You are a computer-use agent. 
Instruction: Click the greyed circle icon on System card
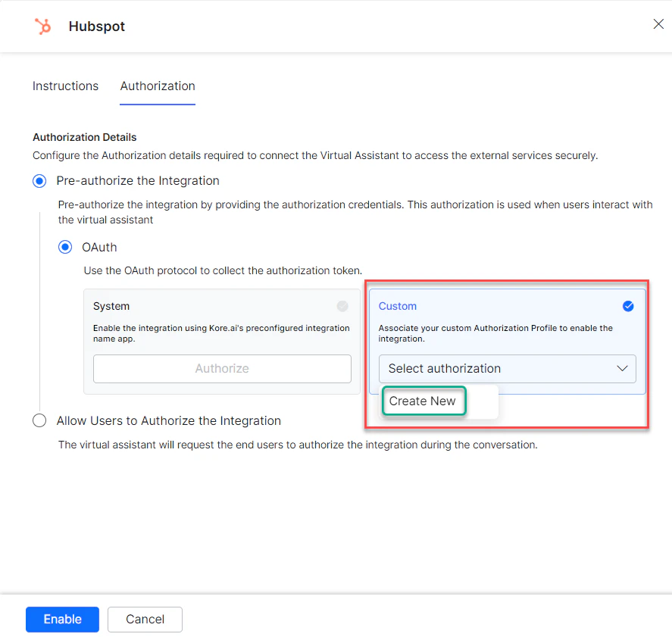[x=342, y=306]
